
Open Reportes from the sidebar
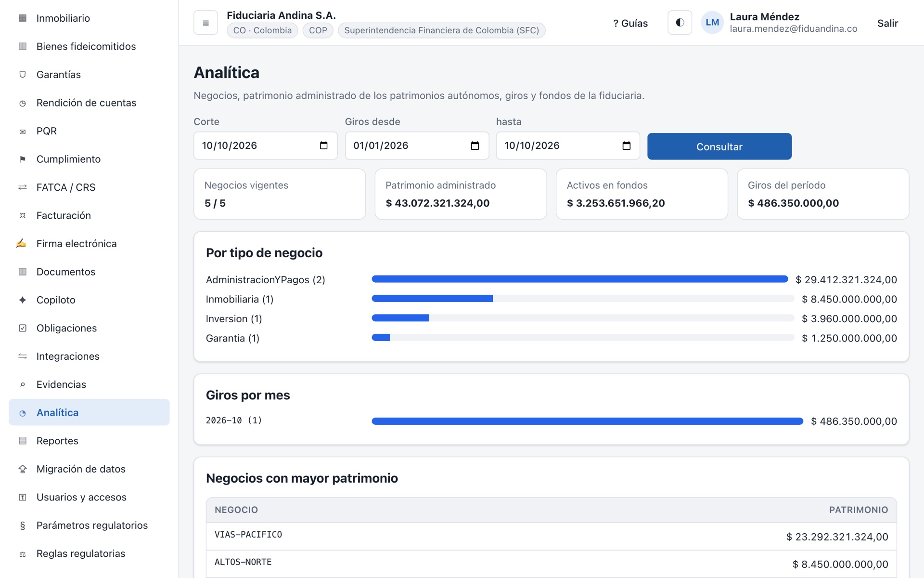pyautogui.click(x=89, y=441)
